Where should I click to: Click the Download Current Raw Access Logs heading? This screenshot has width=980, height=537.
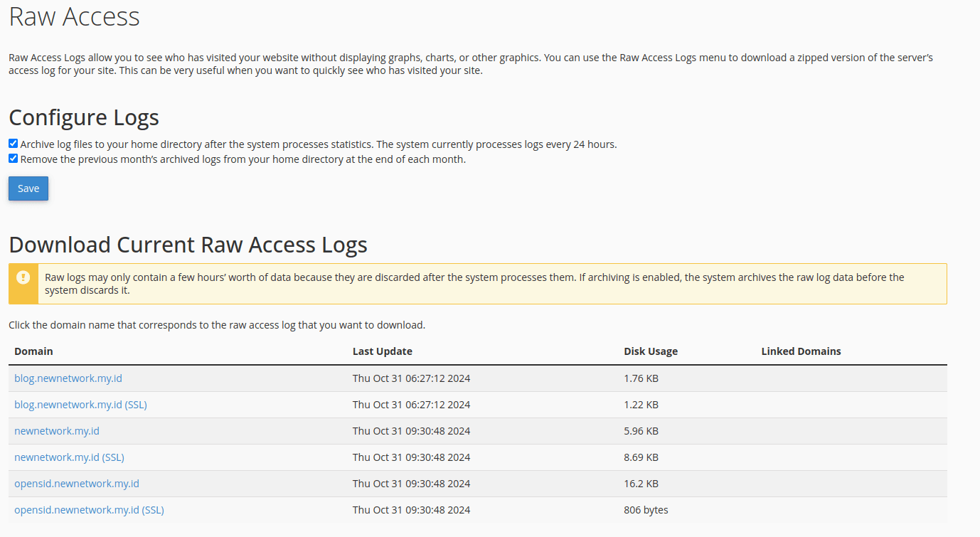coord(188,244)
